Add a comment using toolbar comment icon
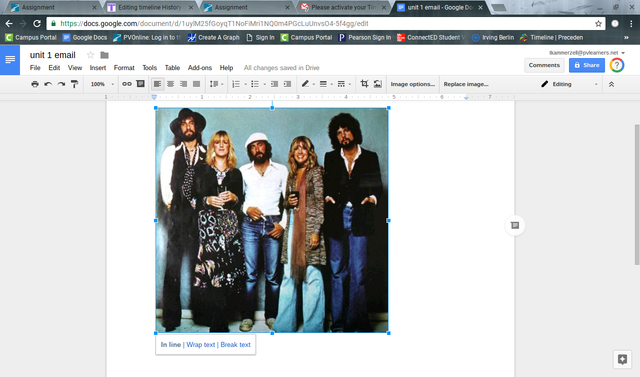Screen dimensions: 640x377 point(140,84)
